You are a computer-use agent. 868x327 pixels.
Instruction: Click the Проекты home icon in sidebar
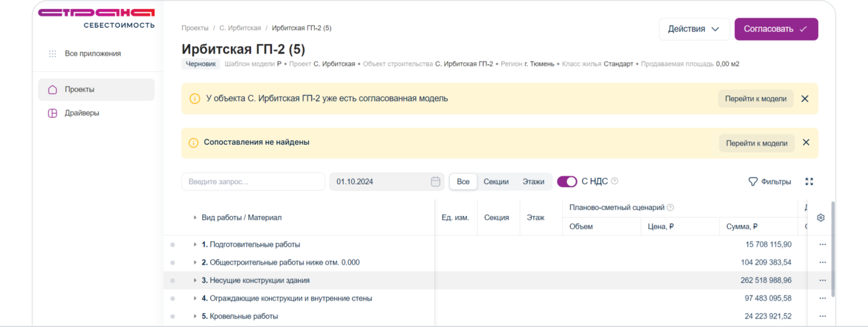(x=52, y=90)
